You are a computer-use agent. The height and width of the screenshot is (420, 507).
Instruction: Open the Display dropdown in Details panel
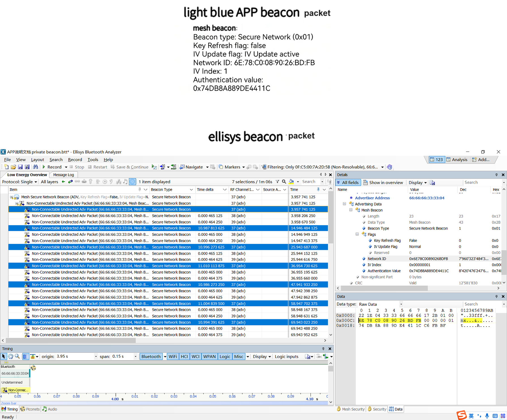418,183
